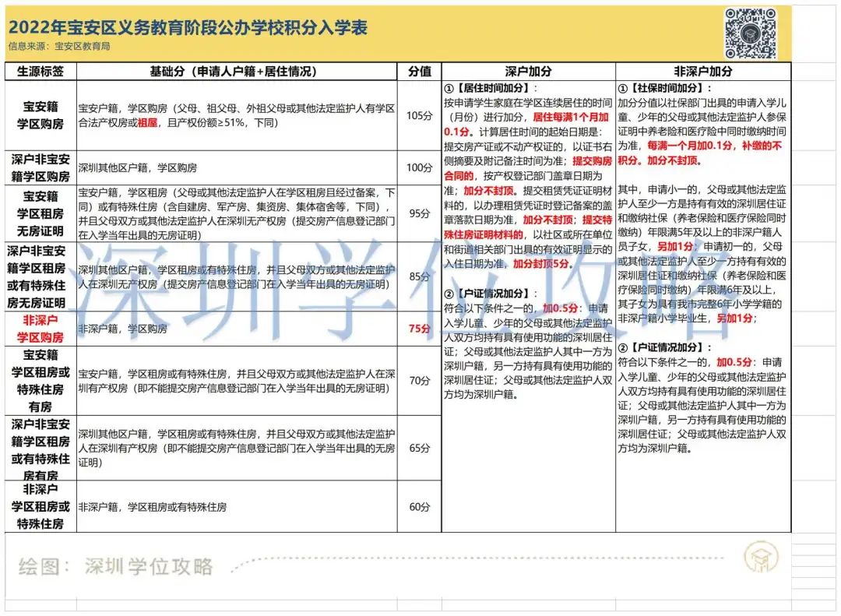Click the 宝安籍学区租房无房证明 label cell
The height and width of the screenshot is (616, 841).
coord(40,213)
